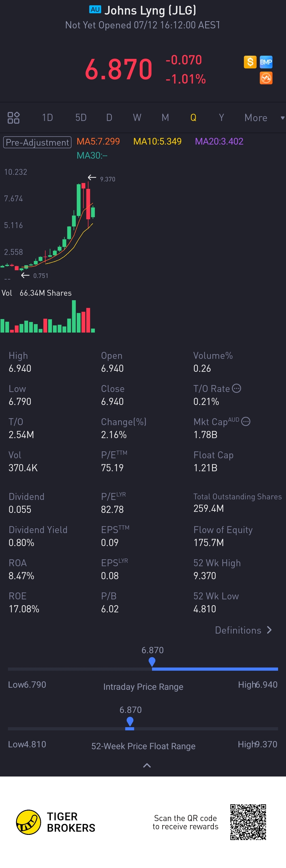Tap the -1.01% change percentage
The image size is (286, 868).
coord(185,79)
